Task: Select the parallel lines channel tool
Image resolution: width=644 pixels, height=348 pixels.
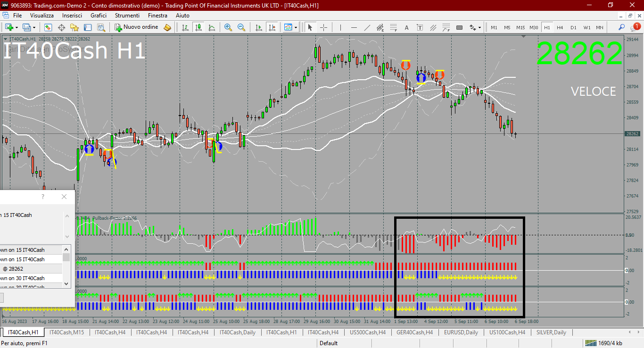Action: point(433,27)
